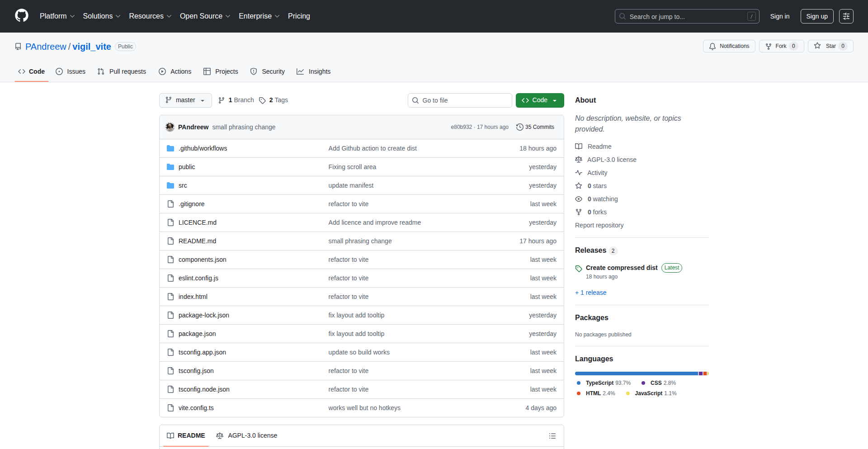Open the '+ 1 release' link
The width and height of the screenshot is (868, 449).
(x=590, y=293)
